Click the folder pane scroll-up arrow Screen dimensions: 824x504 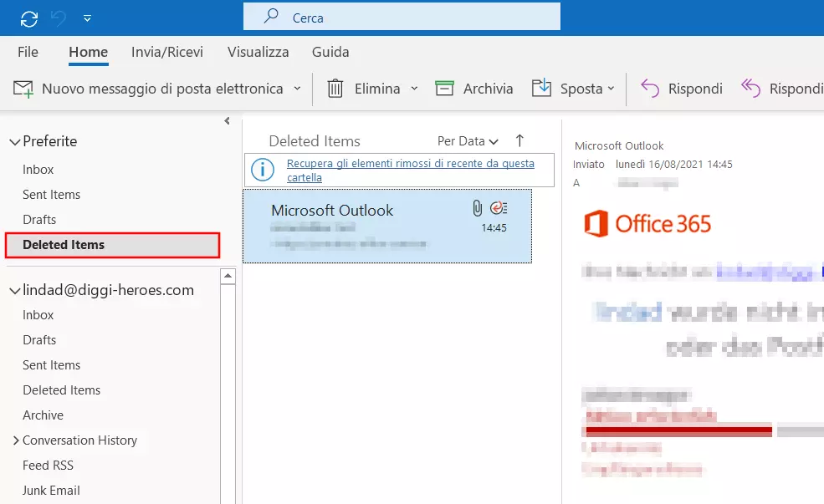pyautogui.click(x=228, y=276)
